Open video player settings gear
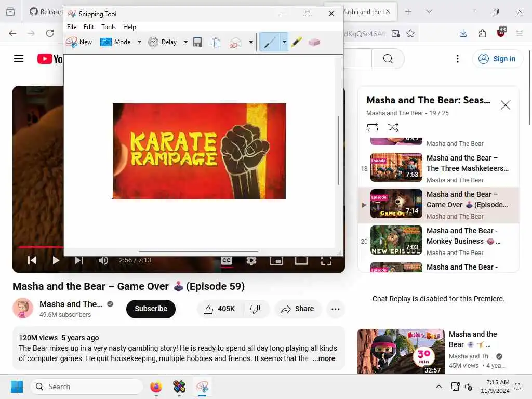The height and width of the screenshot is (399, 532). point(251,261)
